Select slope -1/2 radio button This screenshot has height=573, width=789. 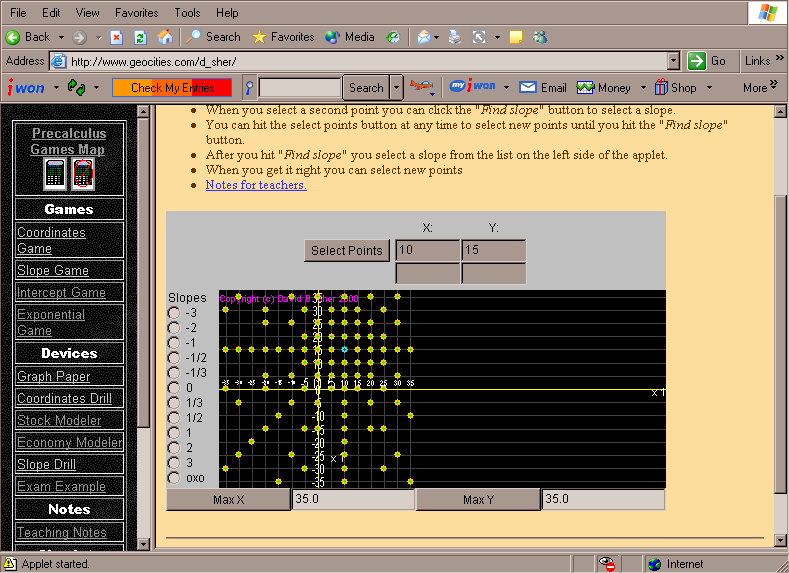tap(174, 358)
